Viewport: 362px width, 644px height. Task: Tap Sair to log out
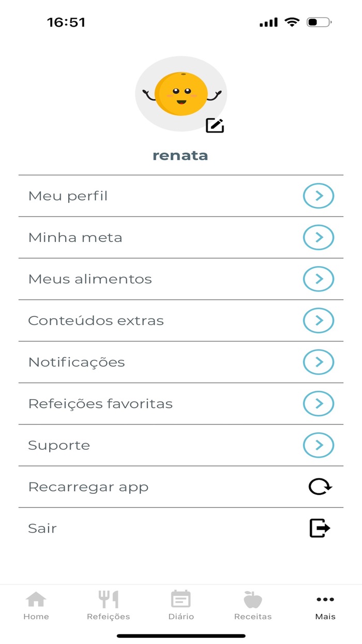42,528
